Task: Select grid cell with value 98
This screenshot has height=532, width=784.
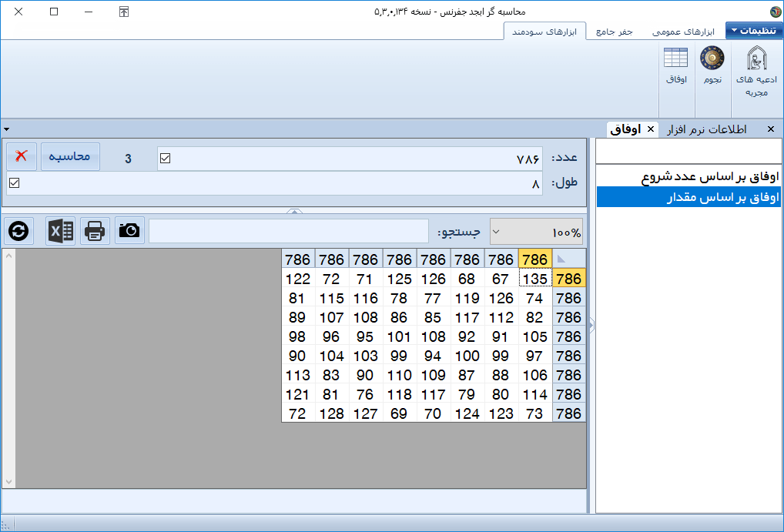Action: (x=298, y=336)
